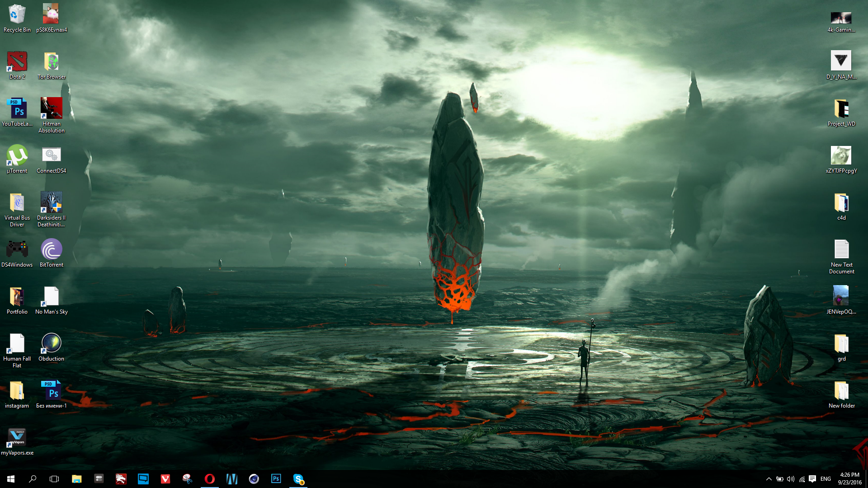Launch Hitman Absolution shortcut
Screen dimensions: 868x488
(52, 115)
